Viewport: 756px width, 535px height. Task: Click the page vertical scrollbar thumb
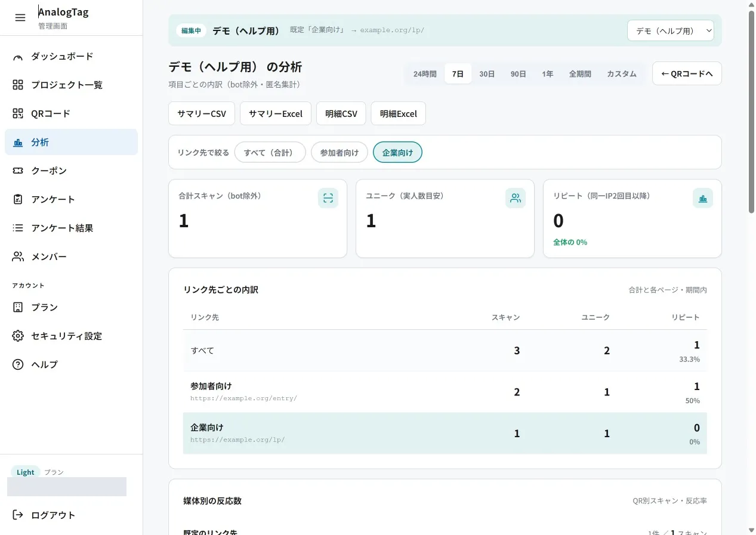coord(752,112)
